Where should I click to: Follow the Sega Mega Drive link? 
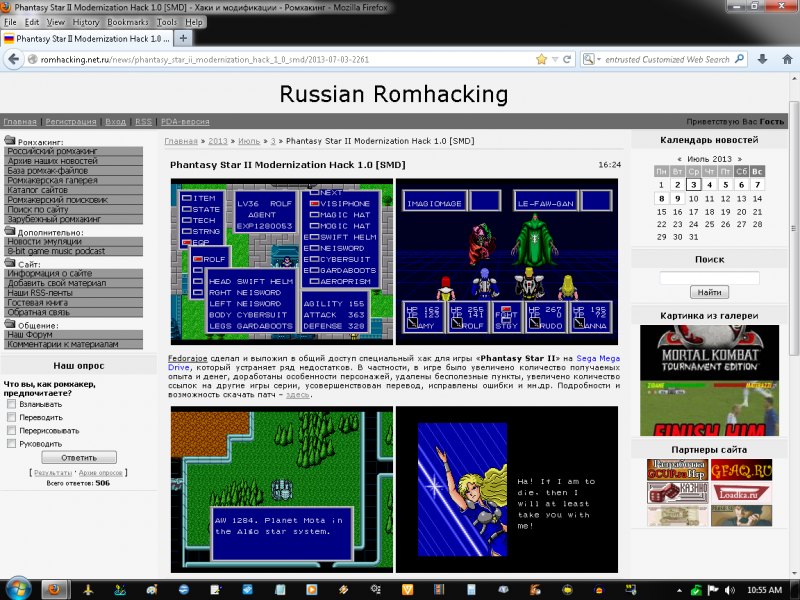598,358
